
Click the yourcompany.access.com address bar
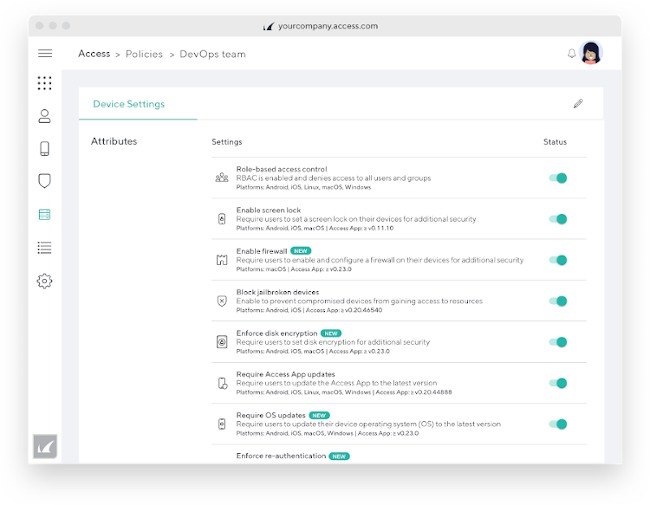[327, 26]
